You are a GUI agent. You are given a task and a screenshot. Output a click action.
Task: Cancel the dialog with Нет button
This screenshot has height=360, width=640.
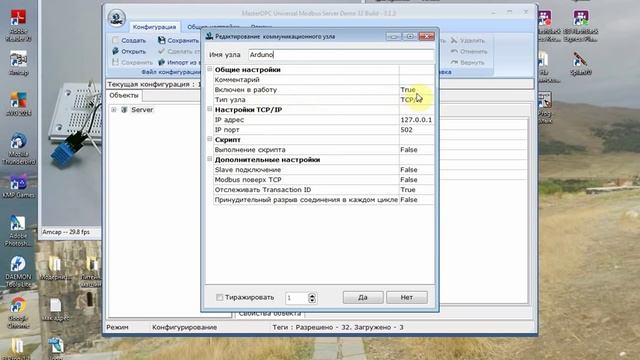tap(407, 298)
